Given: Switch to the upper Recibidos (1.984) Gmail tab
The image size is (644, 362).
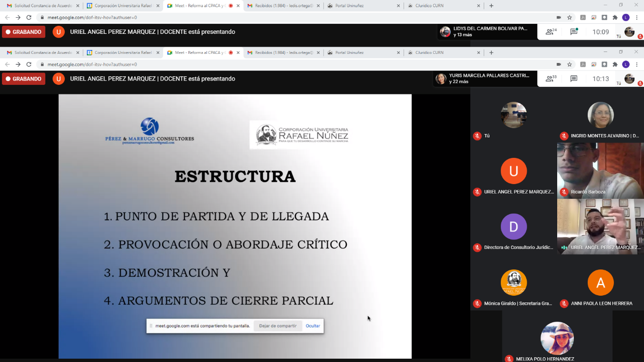Looking at the screenshot, I should tap(282, 6).
